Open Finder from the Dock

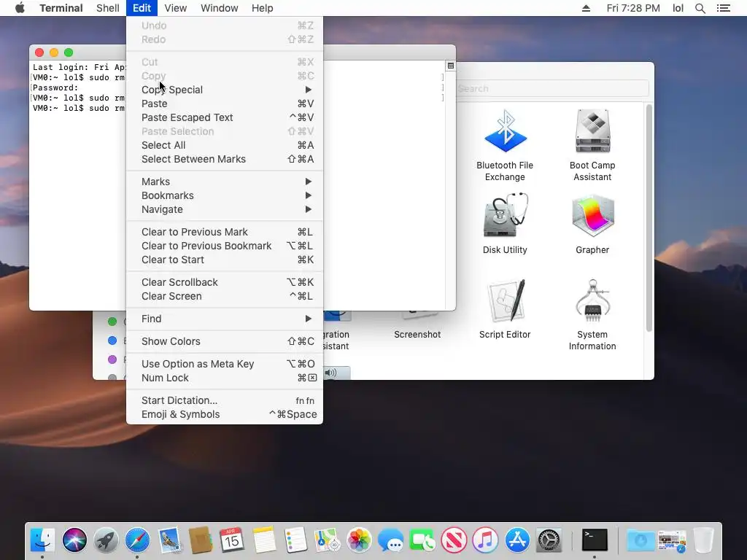point(42,540)
